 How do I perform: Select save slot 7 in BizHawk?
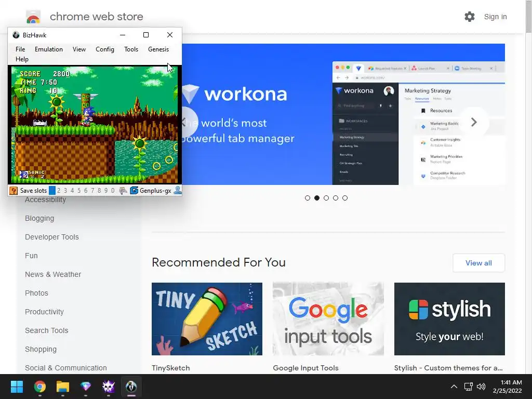click(92, 191)
